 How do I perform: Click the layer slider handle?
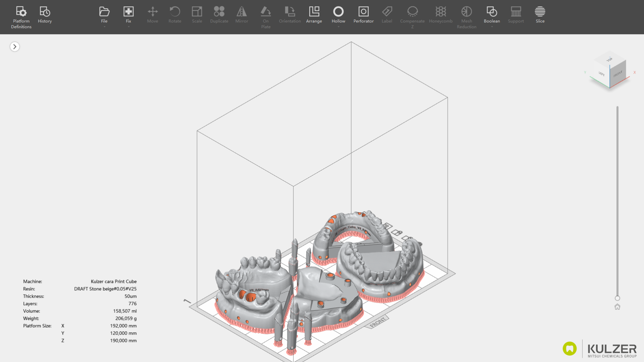617,298
